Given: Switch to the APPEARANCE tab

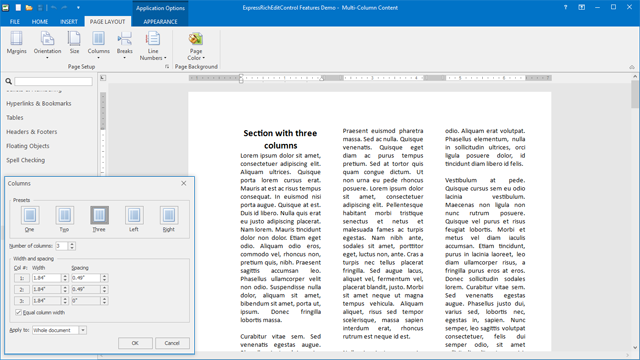Looking at the screenshot, I should [x=160, y=22].
